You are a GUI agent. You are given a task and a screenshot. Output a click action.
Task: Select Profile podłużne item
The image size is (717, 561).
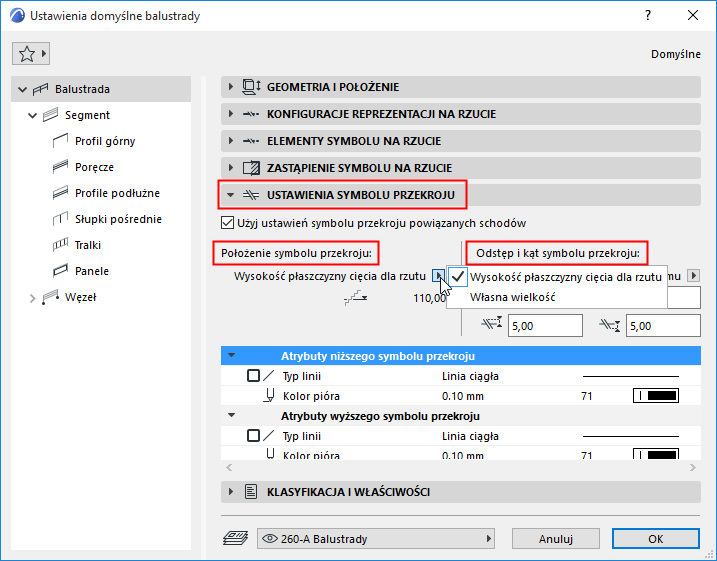pos(118,193)
